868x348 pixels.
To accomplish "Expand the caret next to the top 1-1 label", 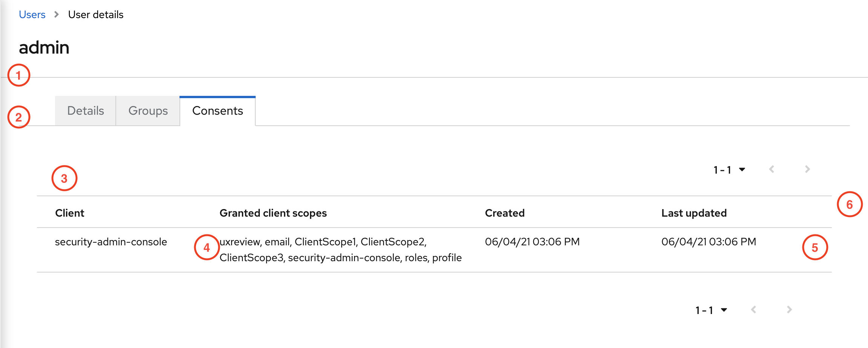I will tap(741, 169).
